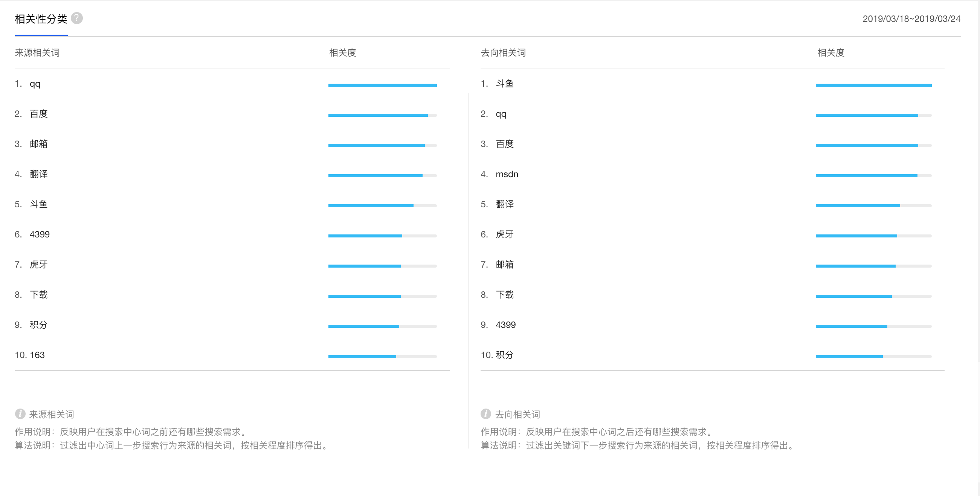Image resolution: width=980 pixels, height=496 pixels.
Task: Click the 来源相关词 column header
Action: pos(37,53)
